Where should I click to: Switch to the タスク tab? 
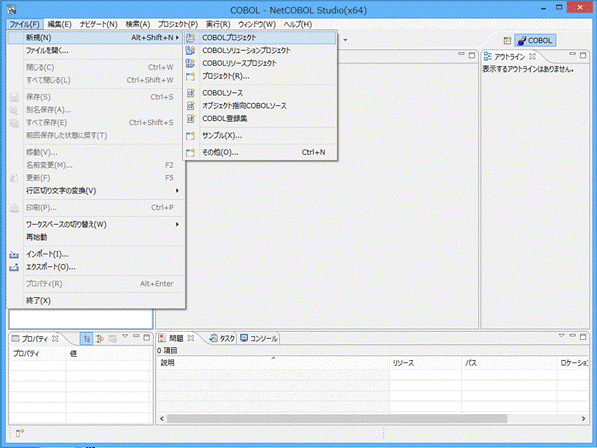click(x=222, y=338)
